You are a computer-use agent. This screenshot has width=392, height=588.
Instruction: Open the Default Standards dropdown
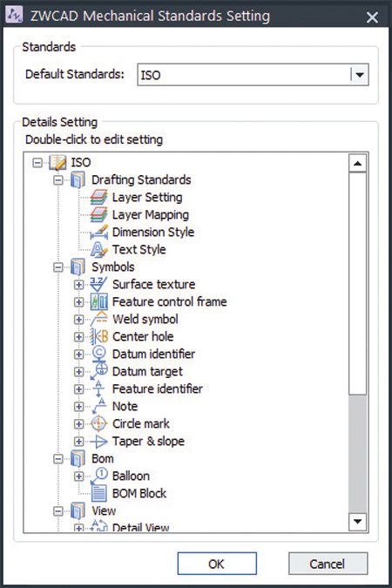(359, 75)
